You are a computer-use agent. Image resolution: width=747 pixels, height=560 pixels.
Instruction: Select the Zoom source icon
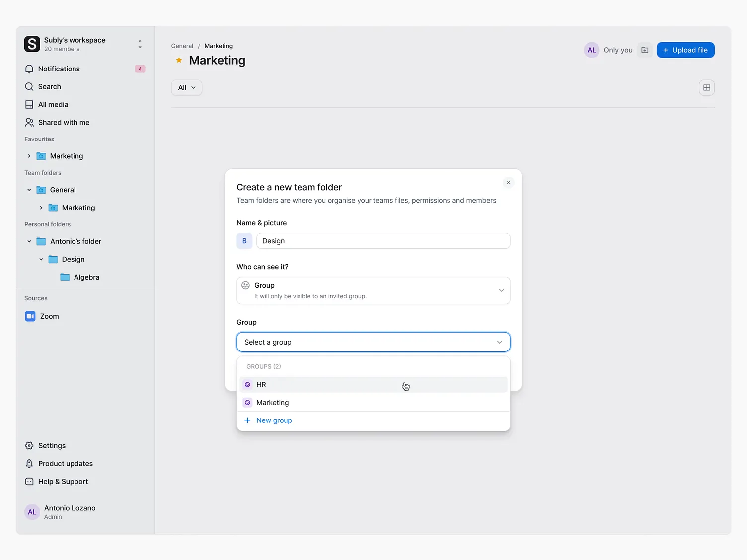(x=30, y=316)
